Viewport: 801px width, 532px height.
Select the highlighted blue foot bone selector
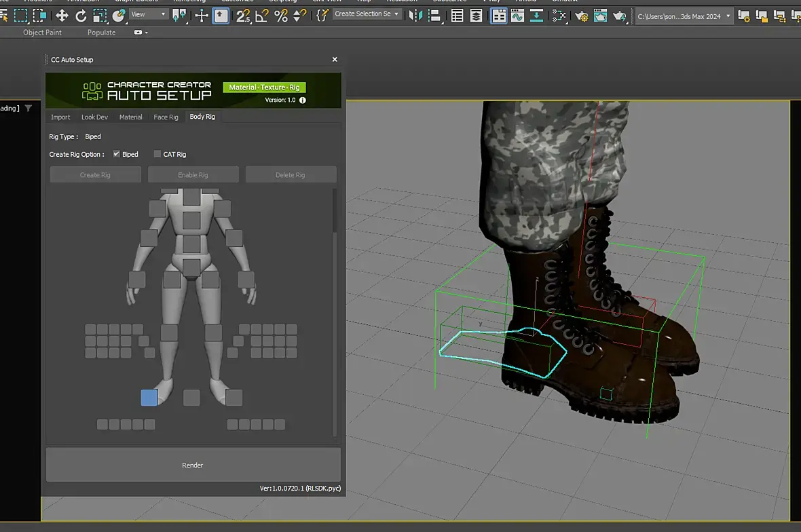pyautogui.click(x=149, y=398)
